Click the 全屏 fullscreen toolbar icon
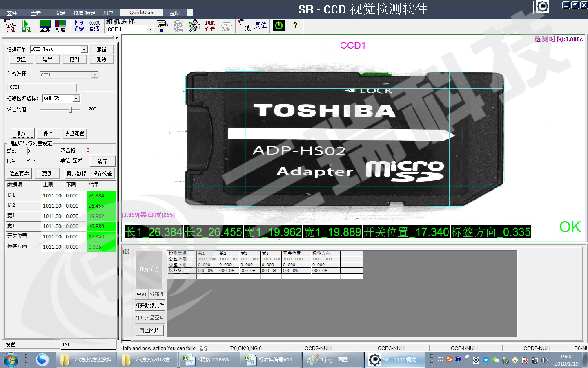 (45, 26)
